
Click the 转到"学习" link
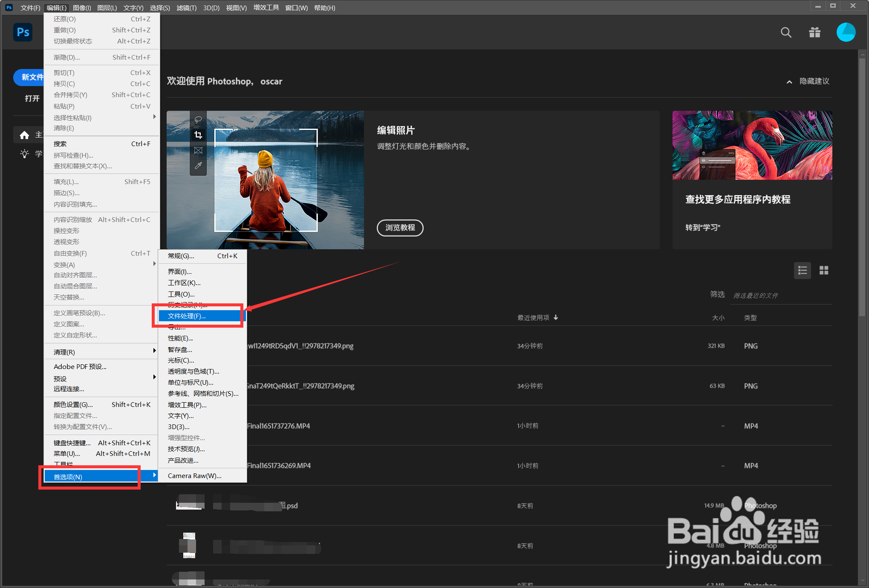pos(702,228)
